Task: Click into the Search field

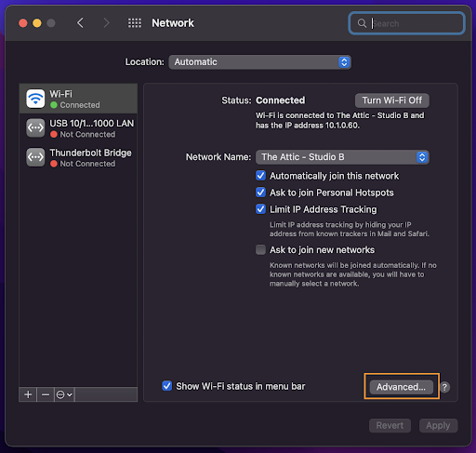Action: click(406, 23)
